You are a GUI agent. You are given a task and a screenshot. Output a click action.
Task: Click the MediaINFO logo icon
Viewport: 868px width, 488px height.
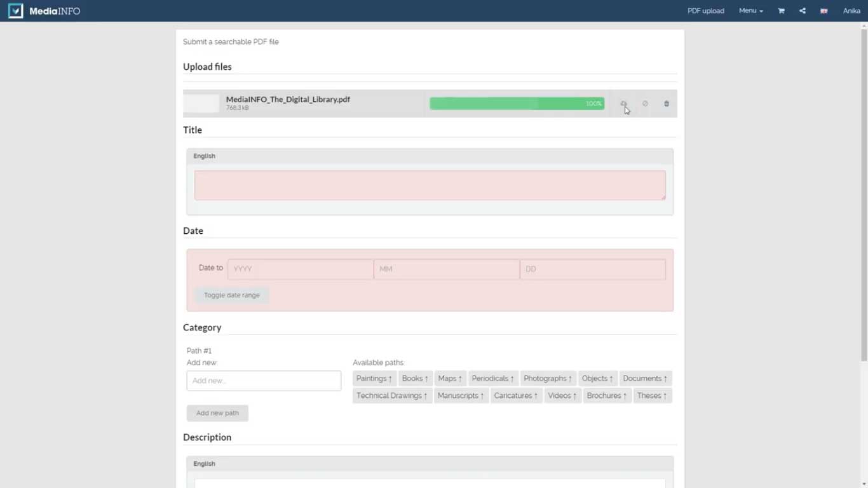pos(15,11)
